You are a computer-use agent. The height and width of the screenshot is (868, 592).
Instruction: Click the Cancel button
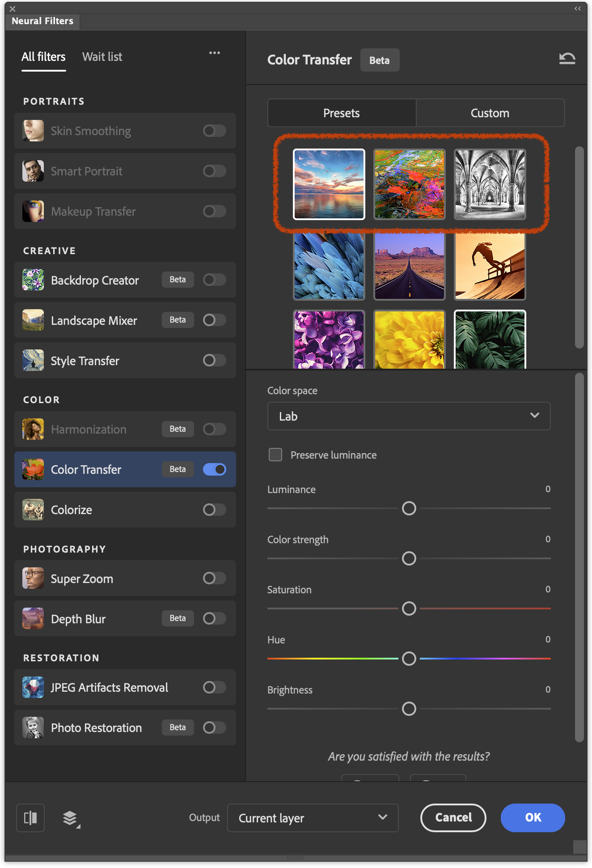click(453, 818)
